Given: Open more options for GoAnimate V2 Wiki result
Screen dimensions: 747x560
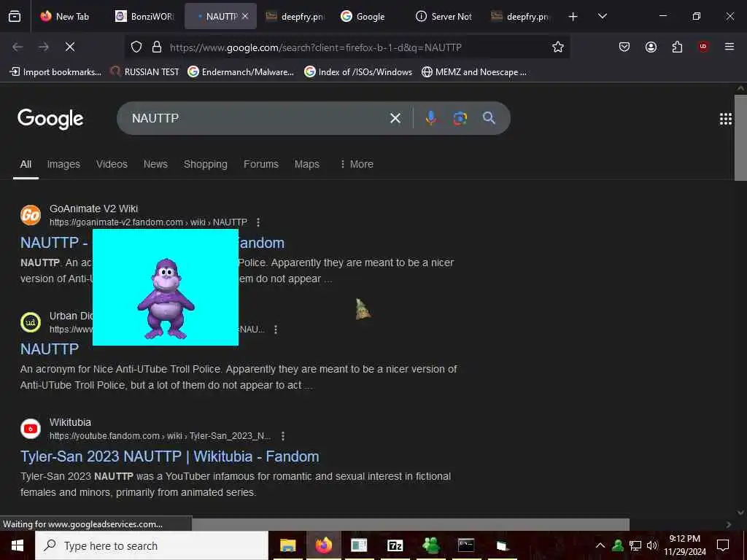Looking at the screenshot, I should [258, 222].
